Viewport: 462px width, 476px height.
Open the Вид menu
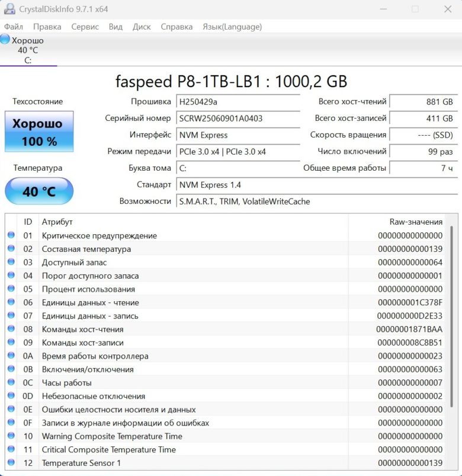tap(115, 27)
